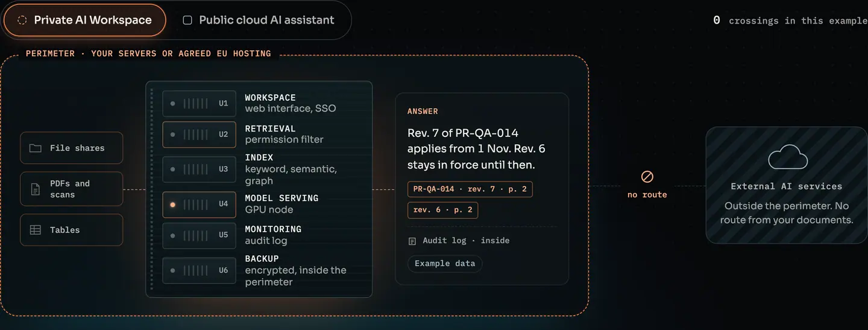The height and width of the screenshot is (330, 868).
Task: Switch to Public cloud AI assistant tab
Action: click(x=259, y=20)
